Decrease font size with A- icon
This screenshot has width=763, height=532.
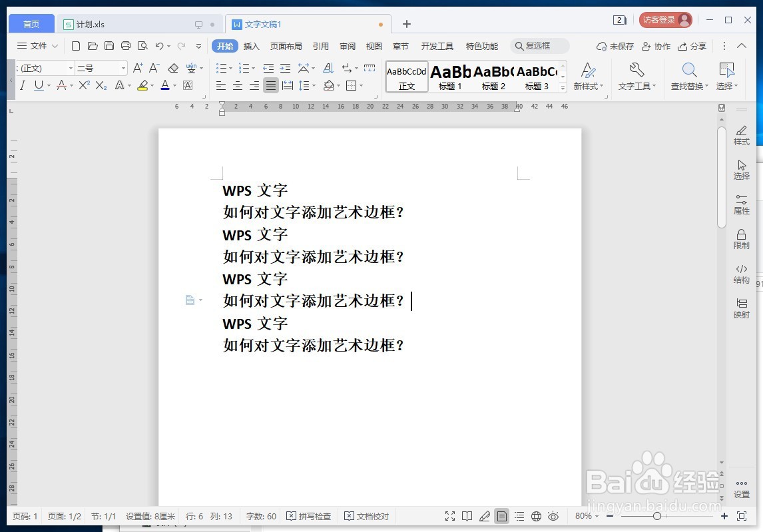(154, 68)
